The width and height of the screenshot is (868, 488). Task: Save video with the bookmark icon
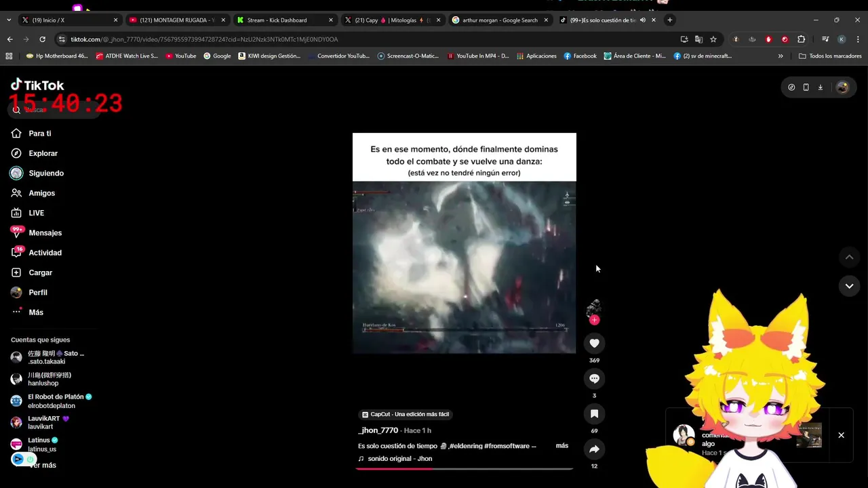point(594,413)
